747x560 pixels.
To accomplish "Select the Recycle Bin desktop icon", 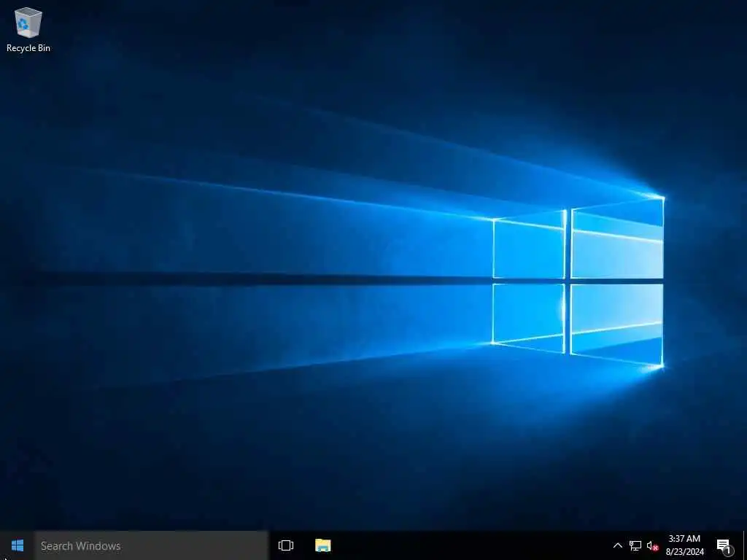I will click(x=28, y=29).
